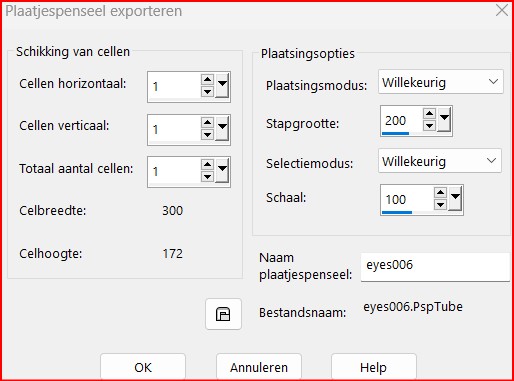The image size is (514, 381).
Task: Increase Cellen verticaal with up arrow
Action: click(207, 122)
